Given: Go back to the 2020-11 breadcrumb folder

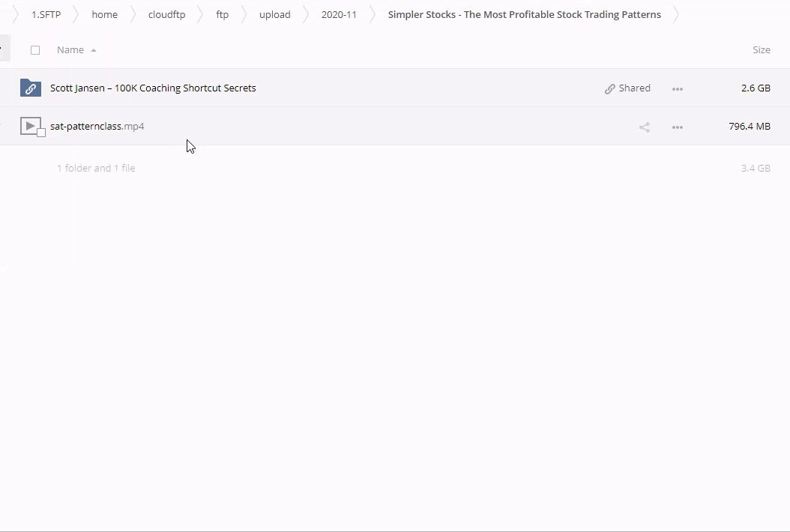Looking at the screenshot, I should tap(339, 15).
